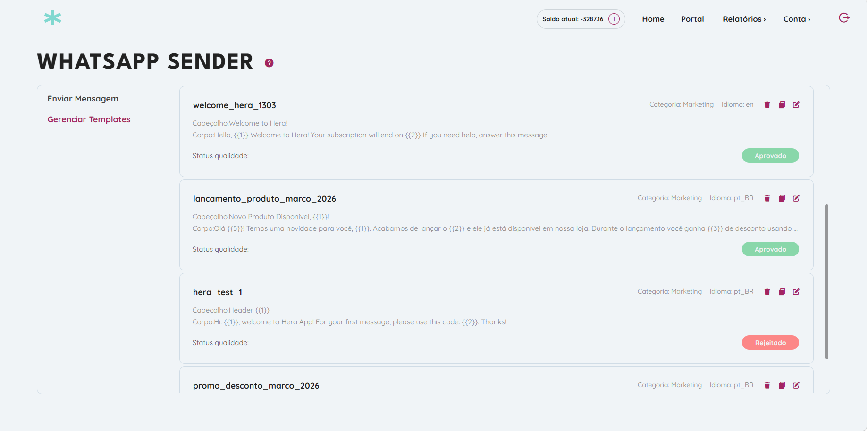This screenshot has height=431, width=868.
Task: Expand the Conta menu
Action: (797, 19)
